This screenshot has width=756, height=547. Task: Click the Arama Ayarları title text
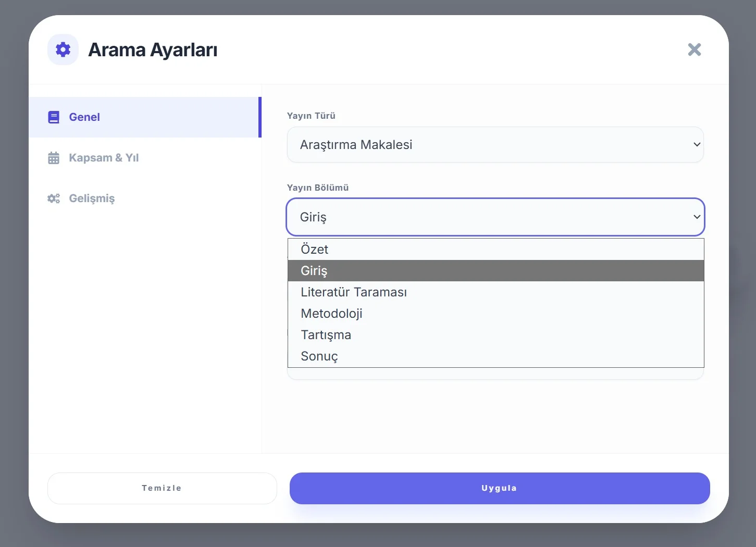click(x=153, y=50)
